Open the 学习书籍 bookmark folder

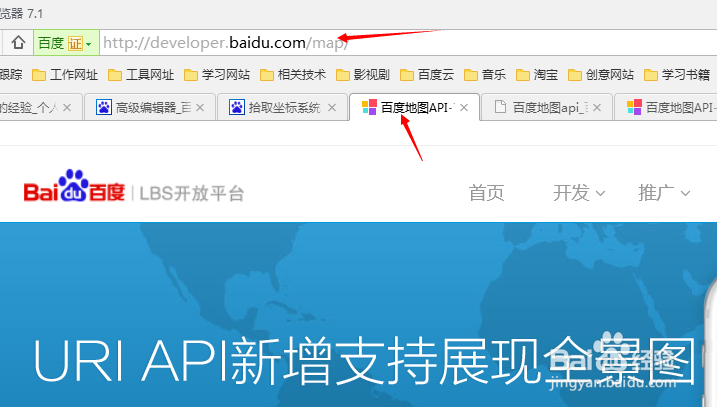click(677, 75)
